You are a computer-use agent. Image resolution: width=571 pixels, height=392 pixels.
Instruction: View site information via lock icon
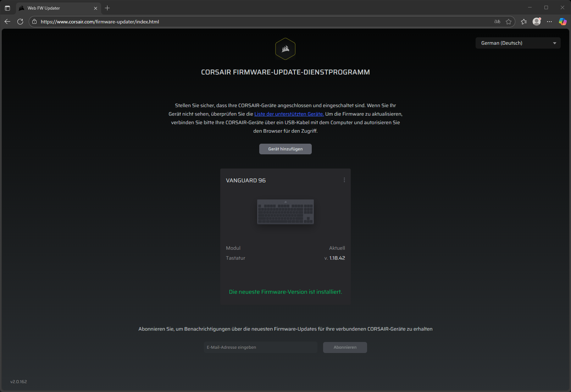pos(34,22)
